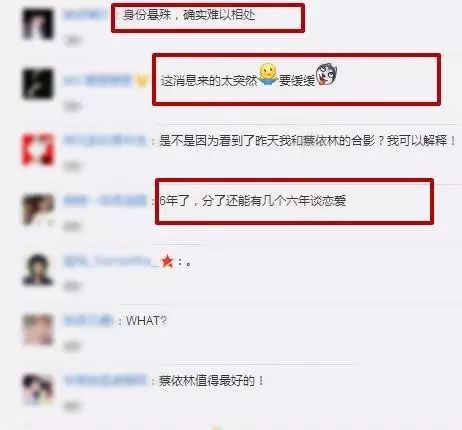Open the username of the 要缓缓 commenter
The height and width of the screenshot is (430, 462).
coord(98,80)
